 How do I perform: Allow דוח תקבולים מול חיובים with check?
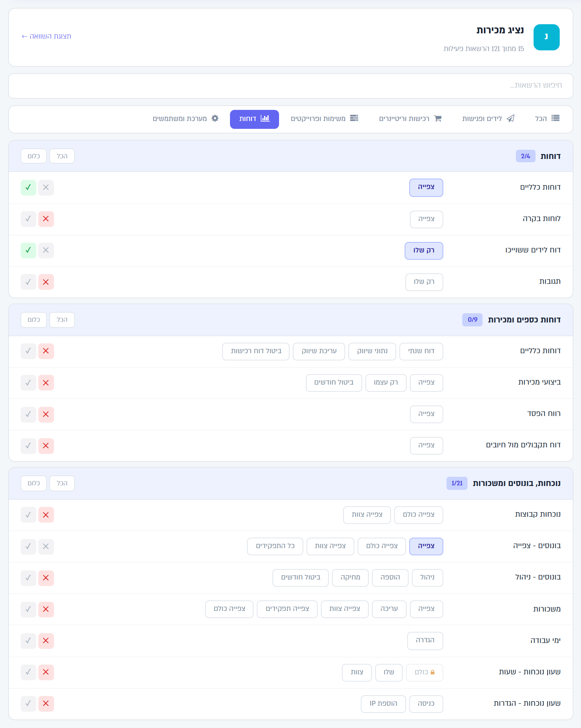coord(28,446)
